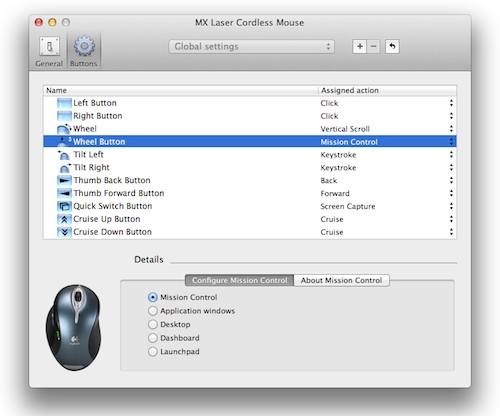Switch to About Mission Control tab
500x416 pixels.
pos(342,280)
